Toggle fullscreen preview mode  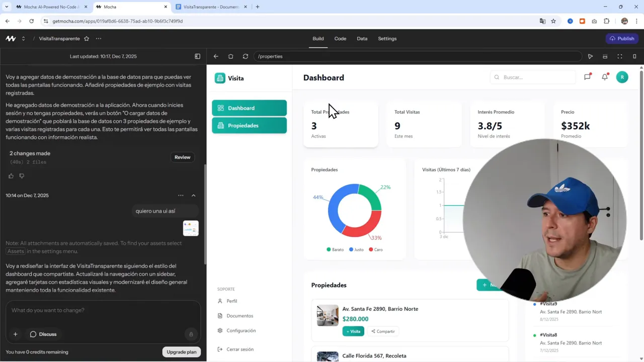tap(620, 56)
